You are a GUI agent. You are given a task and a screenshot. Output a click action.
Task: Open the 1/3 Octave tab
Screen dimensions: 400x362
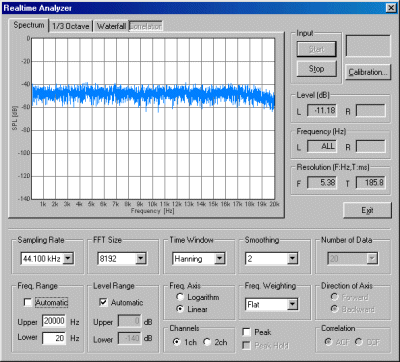[71, 26]
